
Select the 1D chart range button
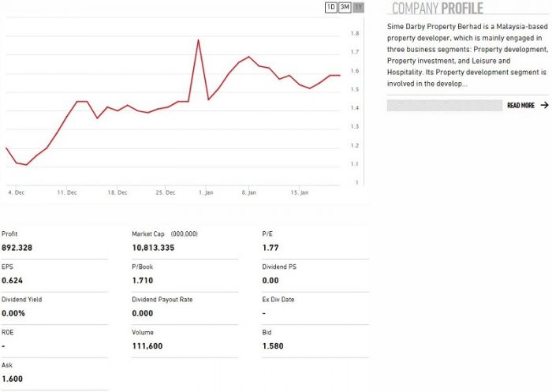click(331, 7)
